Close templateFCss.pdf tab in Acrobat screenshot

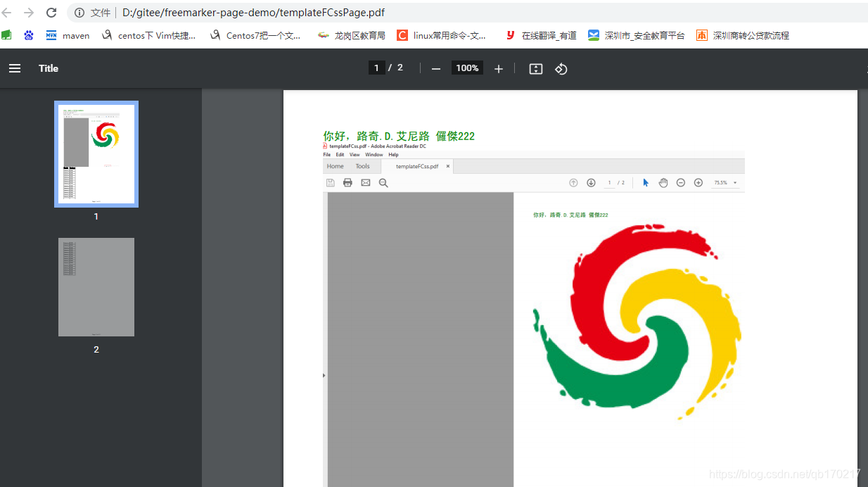(x=448, y=166)
